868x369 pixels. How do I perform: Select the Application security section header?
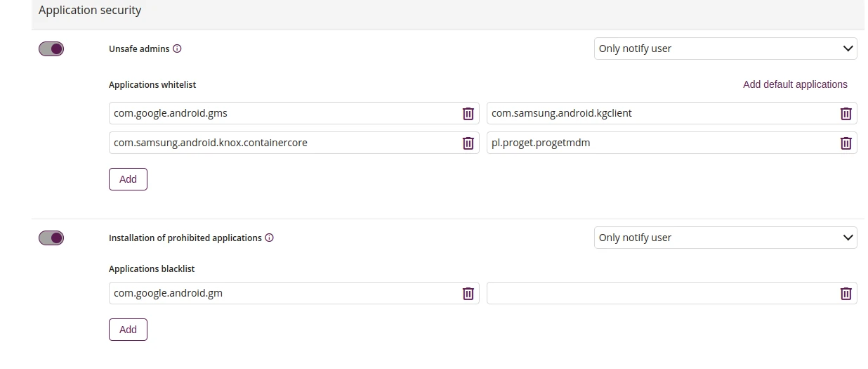[x=90, y=11]
